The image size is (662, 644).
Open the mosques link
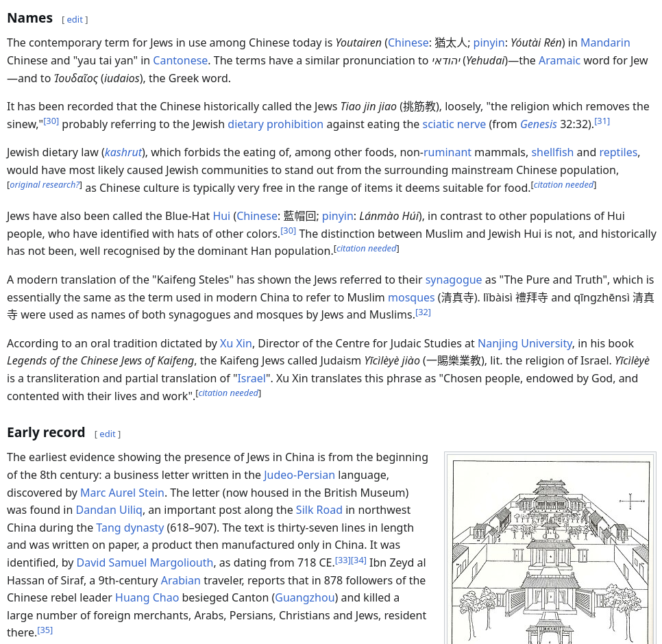411,297
